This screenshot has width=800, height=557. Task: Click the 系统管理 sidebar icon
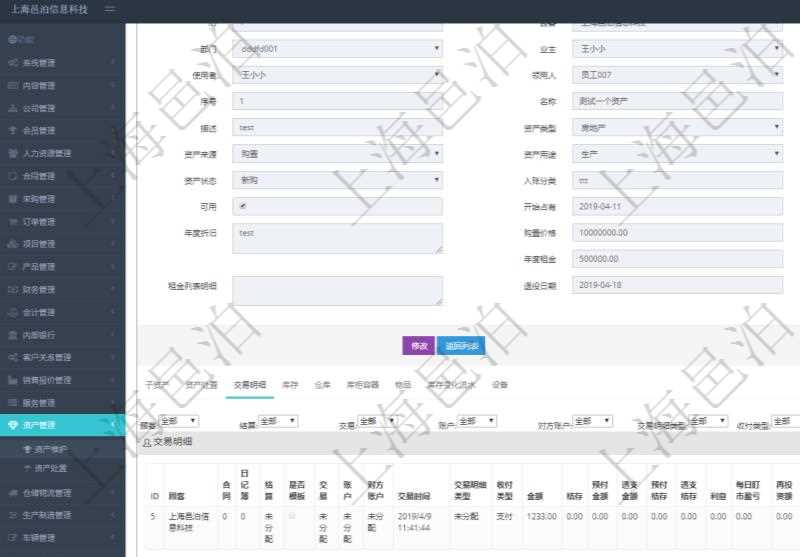coord(13,63)
